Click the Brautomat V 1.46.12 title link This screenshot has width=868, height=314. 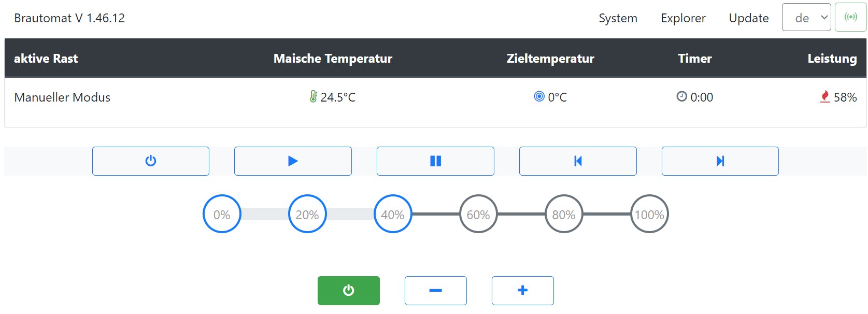(69, 18)
